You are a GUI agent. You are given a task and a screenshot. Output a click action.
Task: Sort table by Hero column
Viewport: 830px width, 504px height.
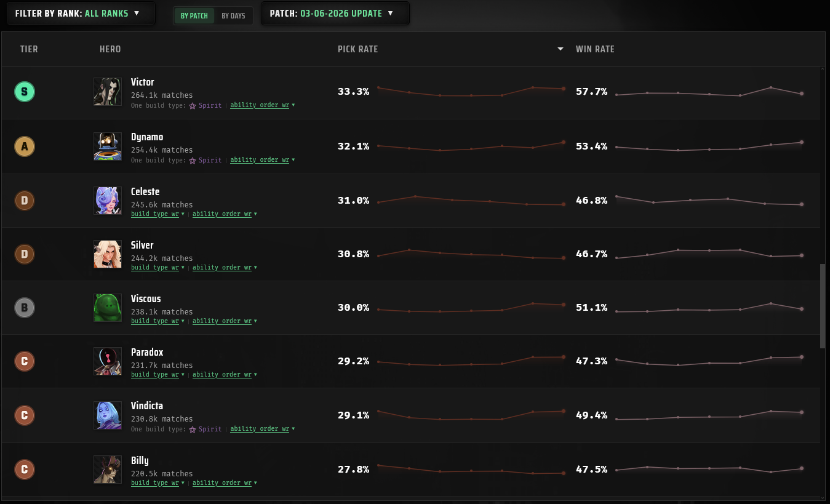click(x=110, y=49)
